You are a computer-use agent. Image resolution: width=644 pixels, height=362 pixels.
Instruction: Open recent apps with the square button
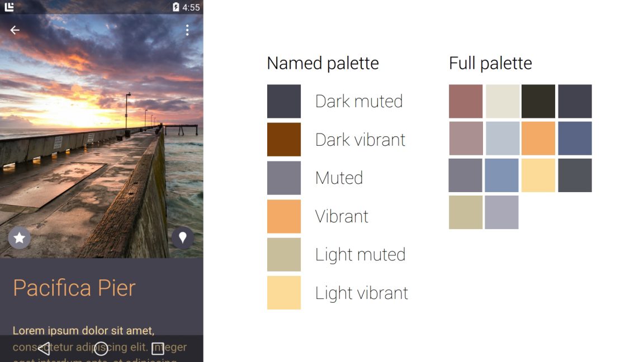[x=158, y=347]
